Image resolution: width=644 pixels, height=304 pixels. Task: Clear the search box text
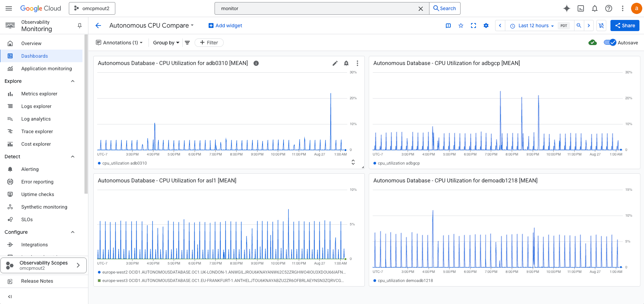(x=421, y=9)
